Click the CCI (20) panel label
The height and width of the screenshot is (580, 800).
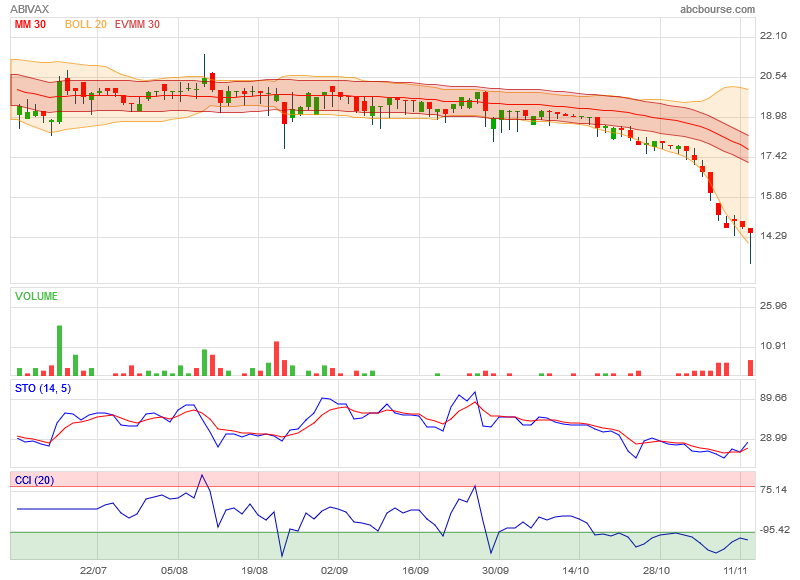[34, 480]
